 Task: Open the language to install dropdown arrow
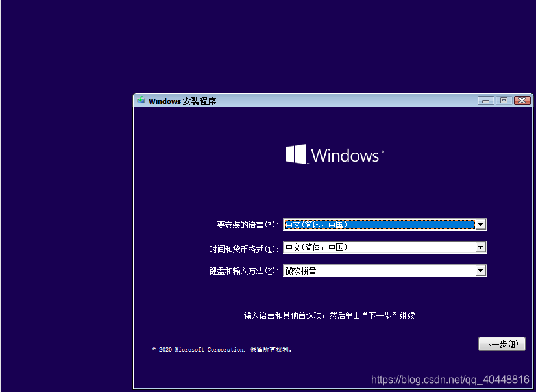pyautogui.click(x=480, y=225)
